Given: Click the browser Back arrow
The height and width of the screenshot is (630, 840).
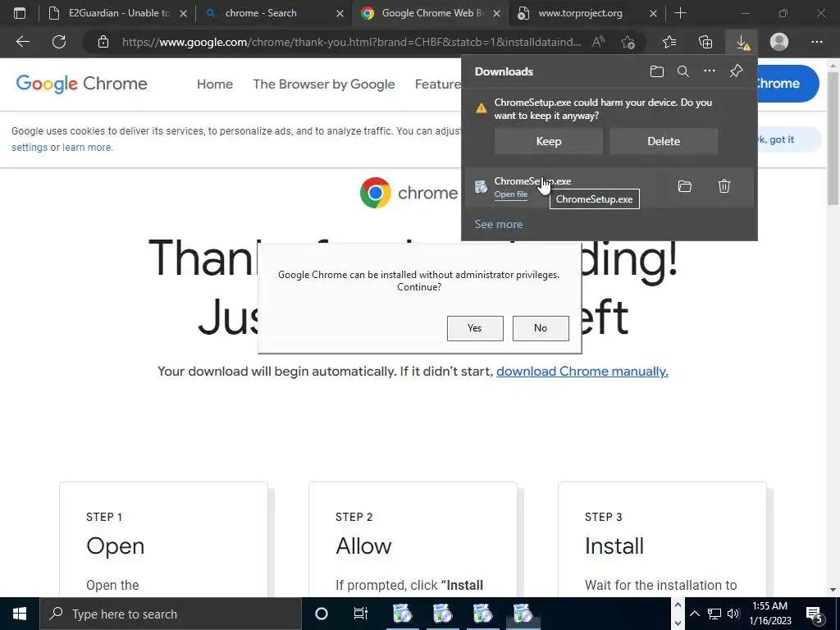Looking at the screenshot, I should [22, 42].
